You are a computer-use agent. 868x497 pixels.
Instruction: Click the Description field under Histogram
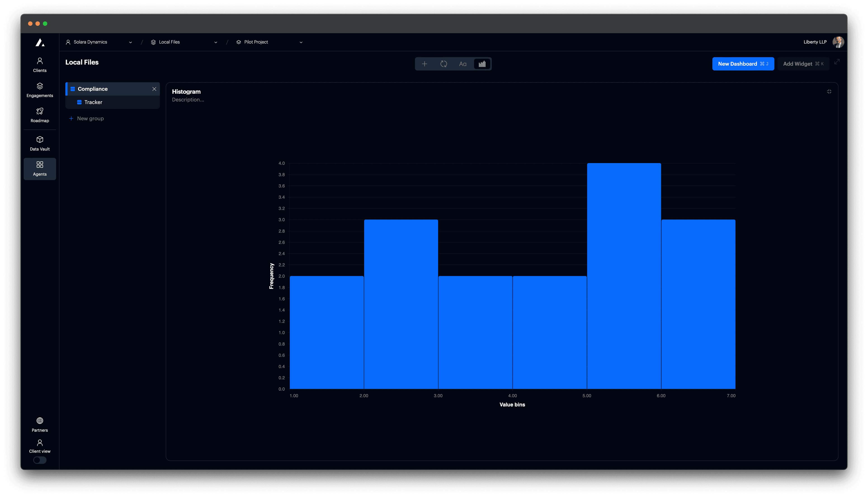tap(188, 100)
